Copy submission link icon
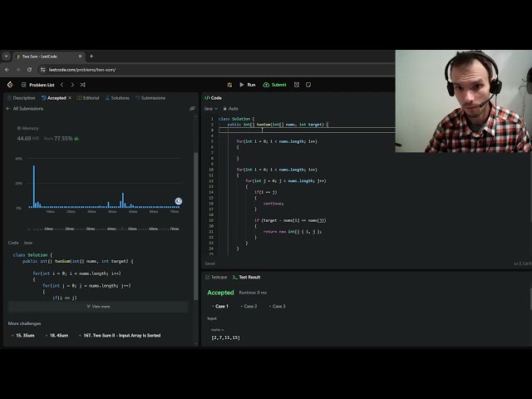The image size is (532, 399). (192, 109)
